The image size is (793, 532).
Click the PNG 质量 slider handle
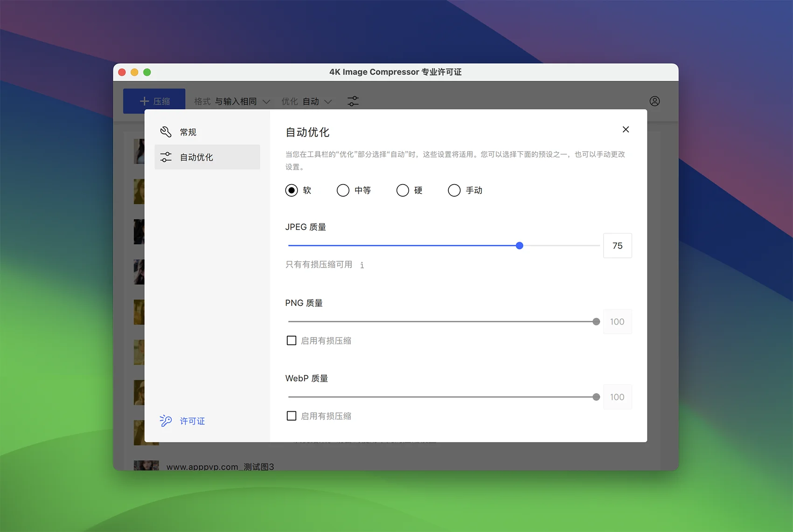click(x=596, y=322)
